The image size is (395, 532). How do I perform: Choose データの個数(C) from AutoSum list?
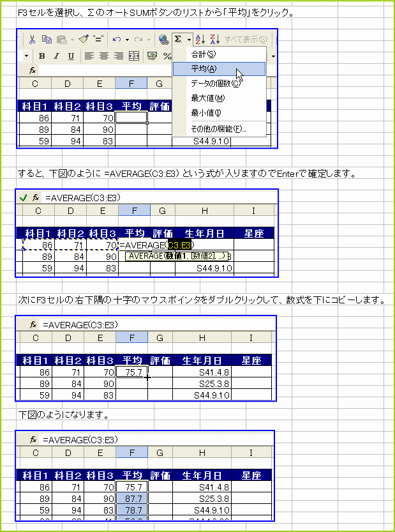(219, 84)
